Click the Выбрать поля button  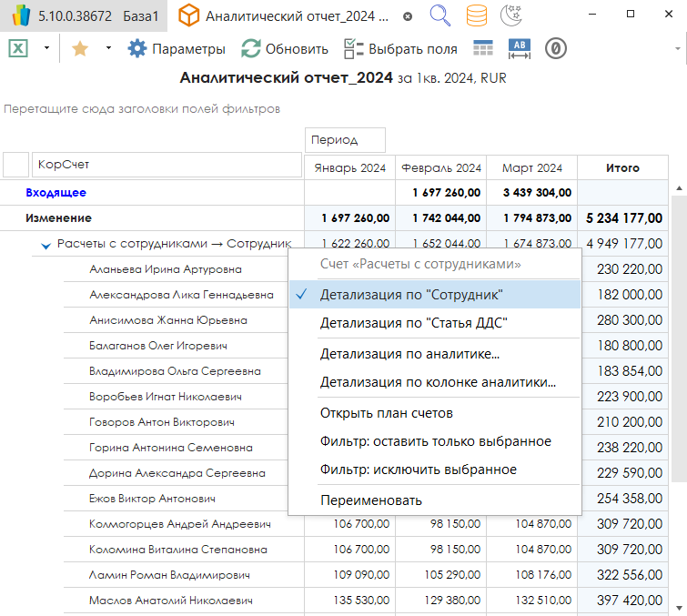(x=400, y=49)
